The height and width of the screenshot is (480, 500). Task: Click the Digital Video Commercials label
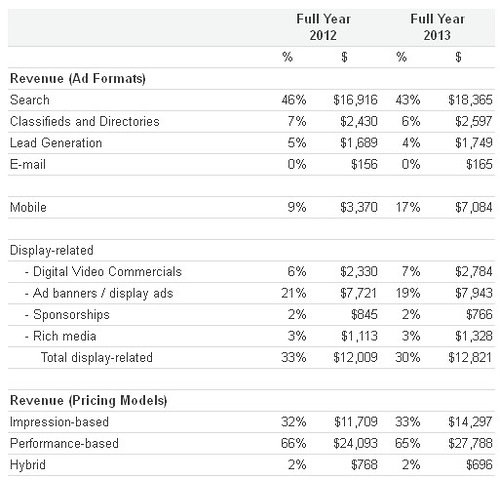click(107, 272)
